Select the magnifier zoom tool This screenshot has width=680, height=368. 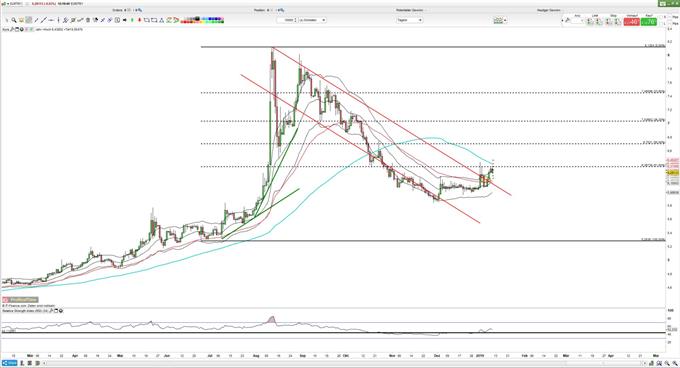coord(13,20)
